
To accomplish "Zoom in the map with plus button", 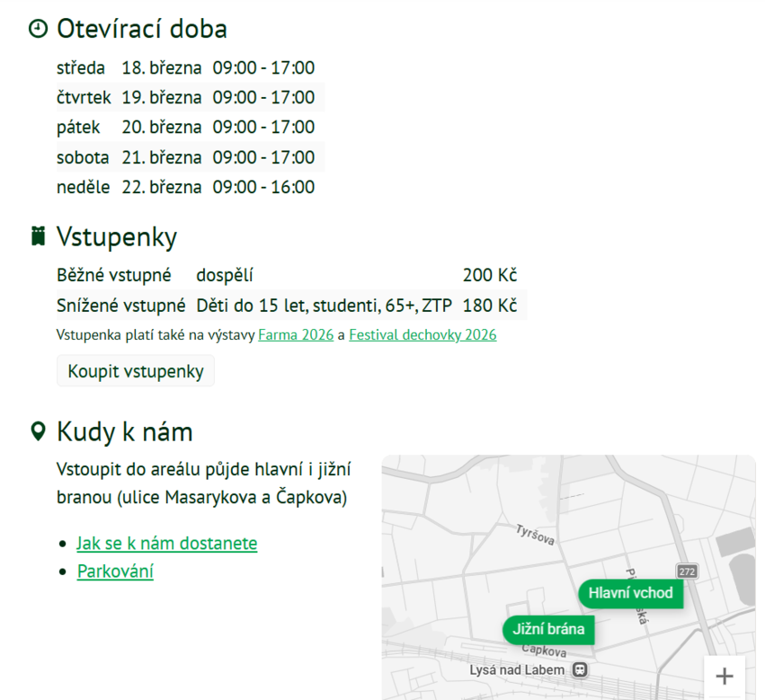I will 725,677.
